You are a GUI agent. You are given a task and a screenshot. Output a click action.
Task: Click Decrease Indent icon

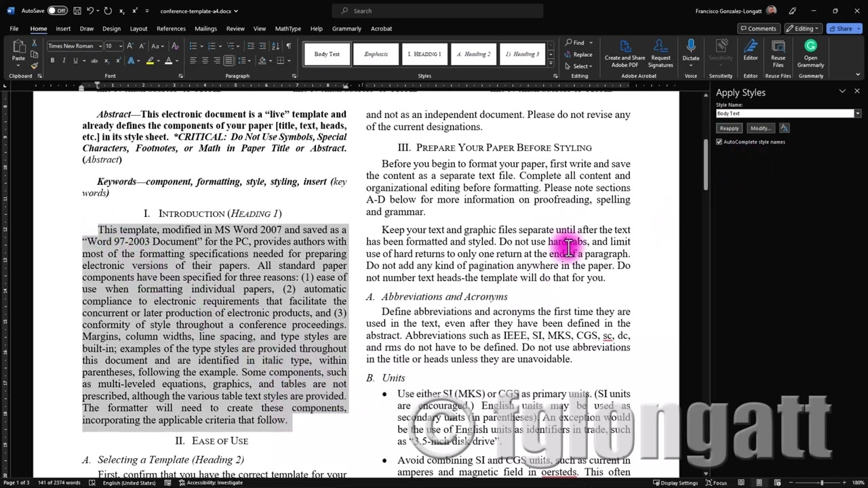point(250,46)
